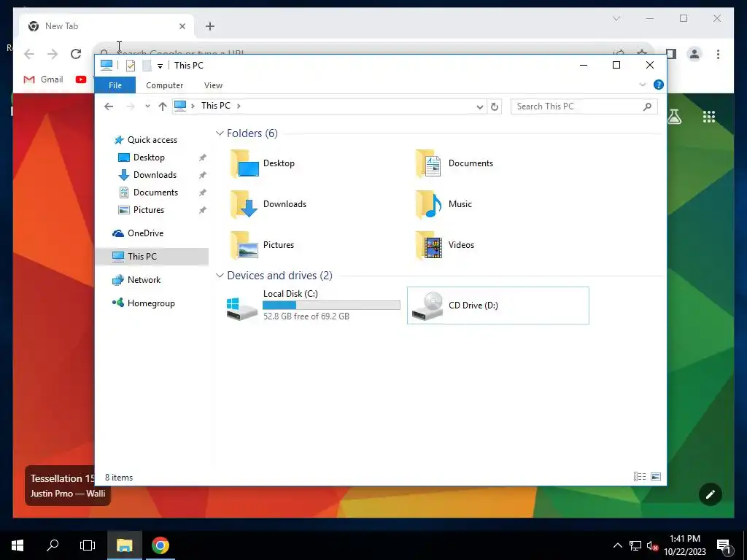Open Customize Quick Access Toolbar dropdown
This screenshot has width=747, height=560.
tap(160, 66)
